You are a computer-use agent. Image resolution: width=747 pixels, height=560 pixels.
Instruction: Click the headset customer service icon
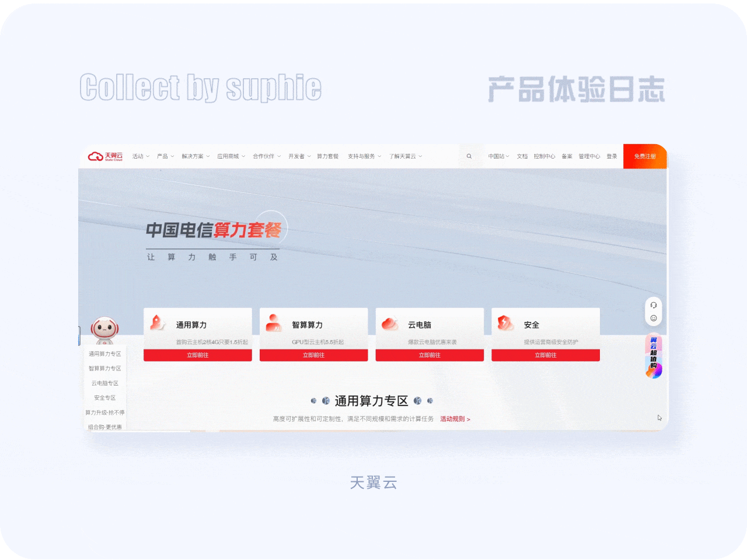pos(654,305)
